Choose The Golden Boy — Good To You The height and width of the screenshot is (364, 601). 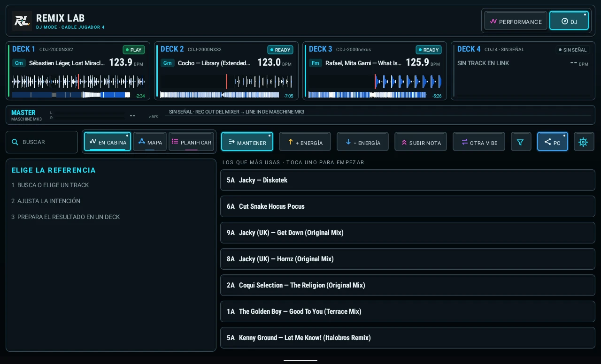(x=408, y=311)
